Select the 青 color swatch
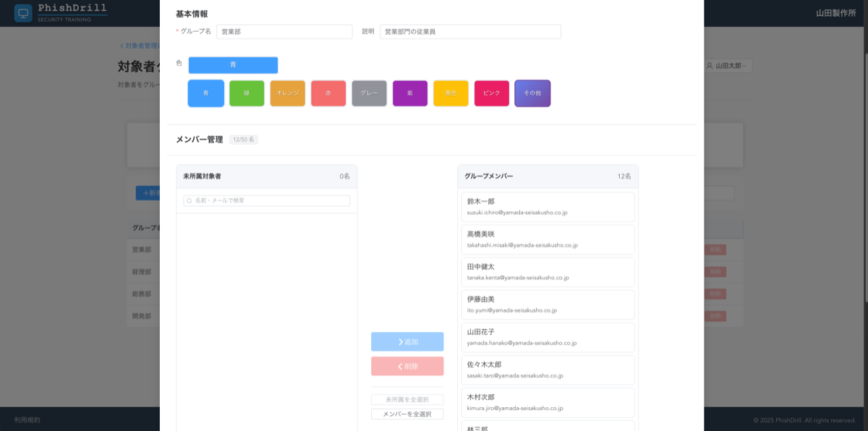The height and width of the screenshot is (431, 868). click(x=205, y=93)
